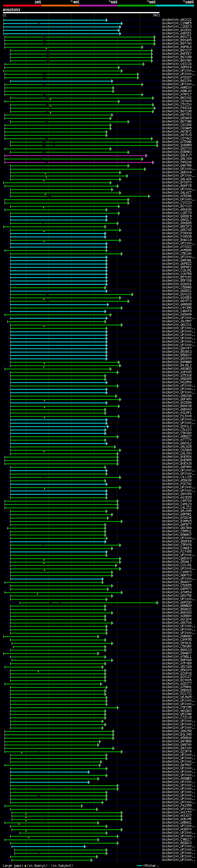Click the green ~80% identity legend bar
197x868 pixels.
coord(137,6)
